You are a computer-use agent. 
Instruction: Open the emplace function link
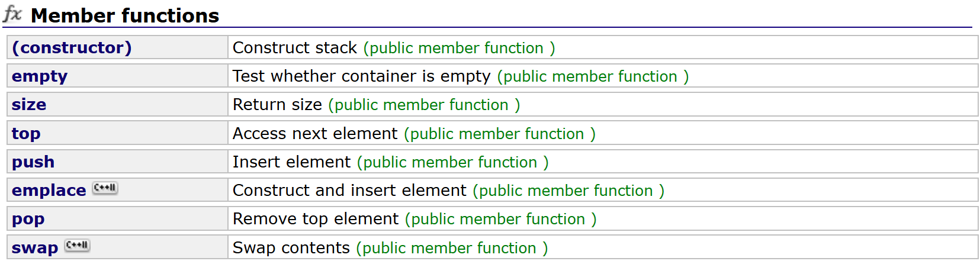(x=49, y=191)
